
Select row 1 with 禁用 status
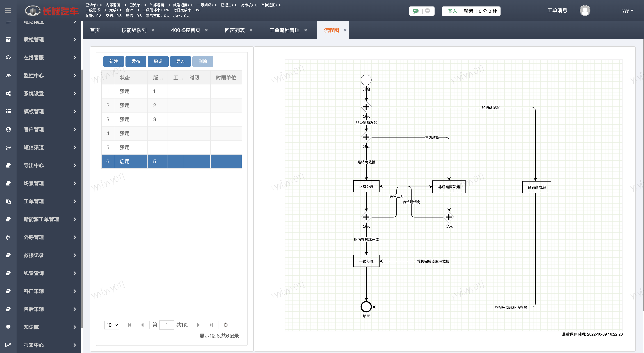tap(172, 91)
